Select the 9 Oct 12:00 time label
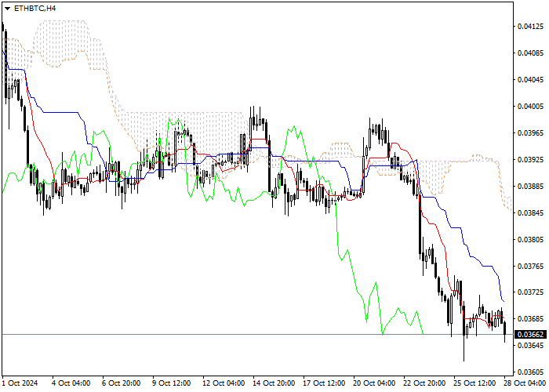 click(x=172, y=383)
